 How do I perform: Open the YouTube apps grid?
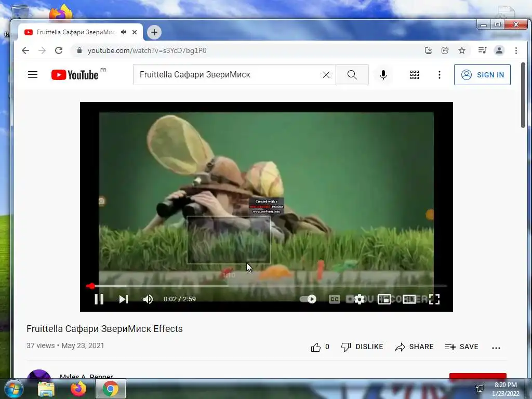coord(414,75)
